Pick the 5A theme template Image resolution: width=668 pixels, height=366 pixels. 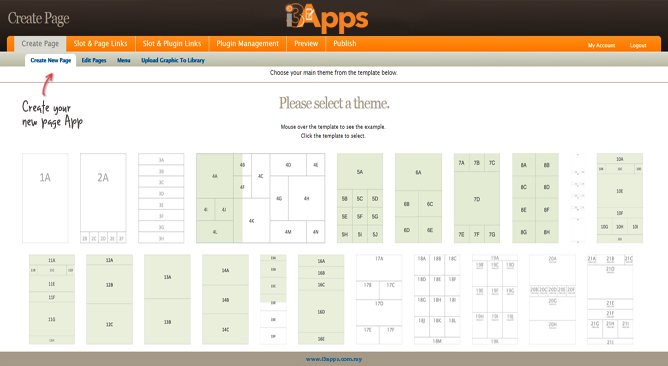360,198
